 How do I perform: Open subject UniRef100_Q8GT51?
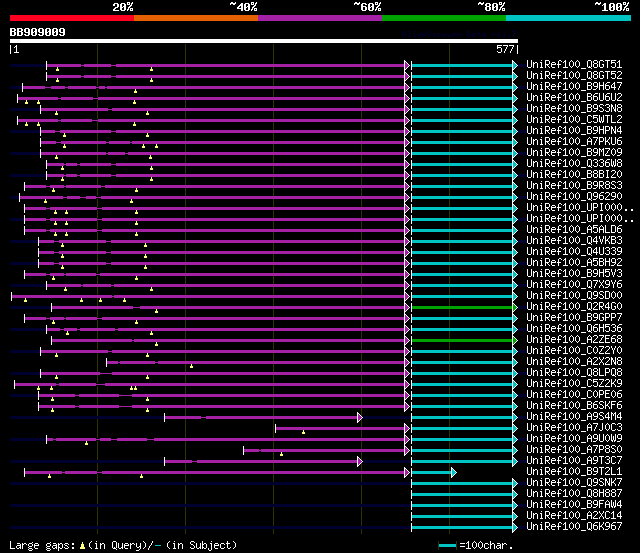pos(574,64)
